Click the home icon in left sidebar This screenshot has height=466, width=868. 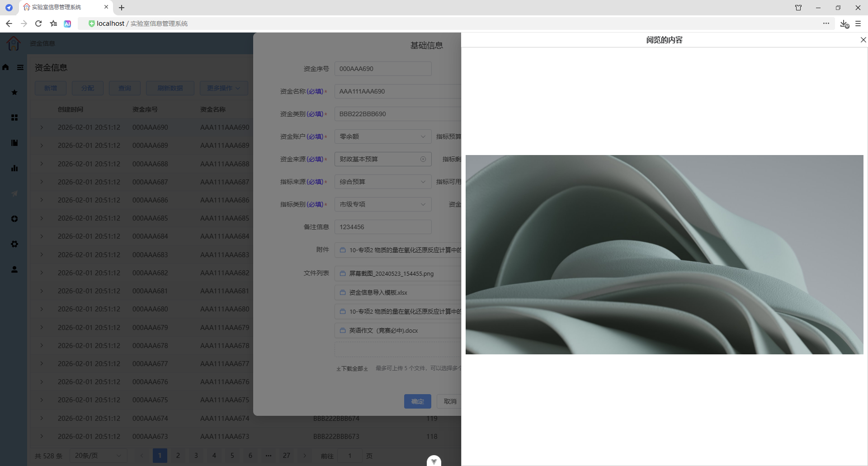tap(5, 67)
